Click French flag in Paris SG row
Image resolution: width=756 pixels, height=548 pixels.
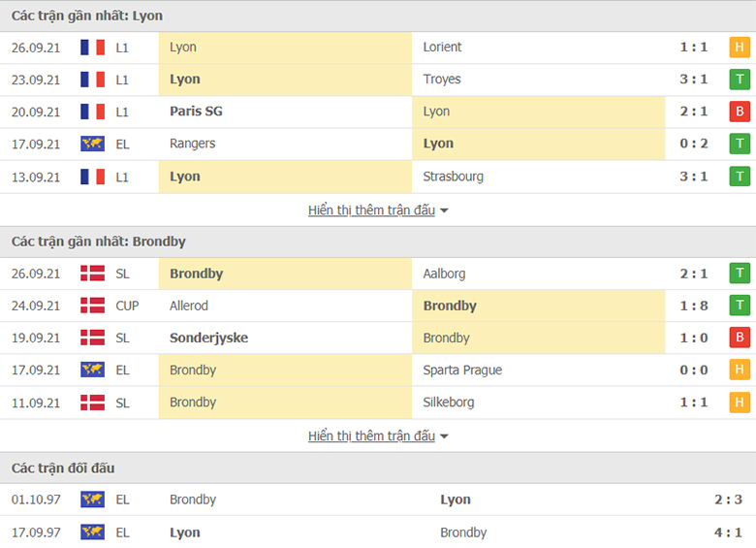click(93, 112)
